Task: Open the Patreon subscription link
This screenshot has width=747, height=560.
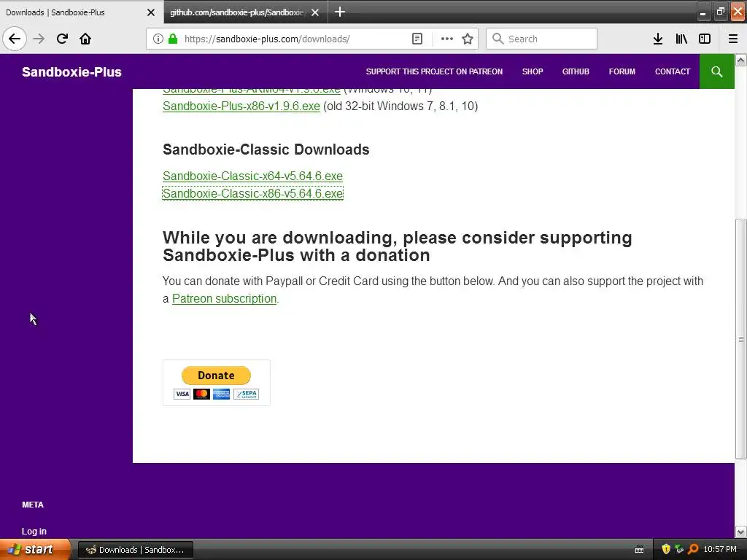Action: (x=224, y=298)
